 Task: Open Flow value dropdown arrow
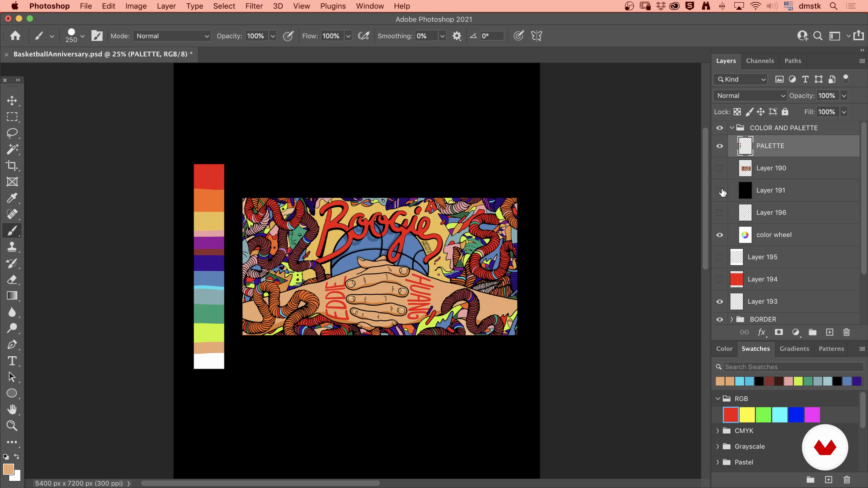pos(348,36)
